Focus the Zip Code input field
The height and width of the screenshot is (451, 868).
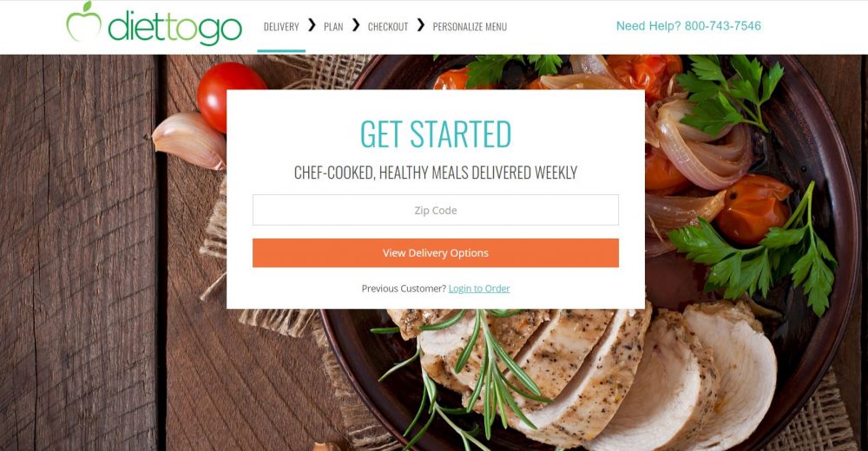tap(436, 210)
